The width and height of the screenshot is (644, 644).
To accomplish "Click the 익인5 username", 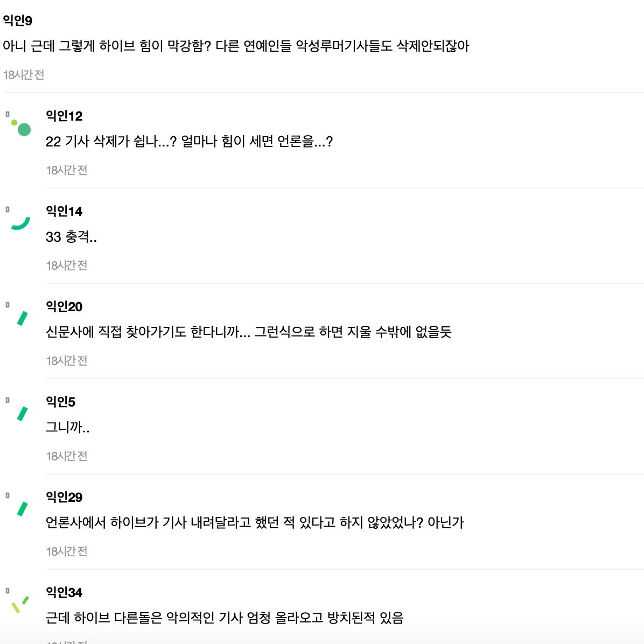I will pyautogui.click(x=60, y=402).
